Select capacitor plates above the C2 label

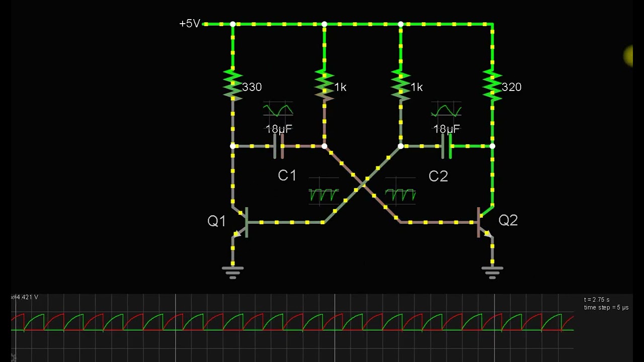[x=447, y=146]
